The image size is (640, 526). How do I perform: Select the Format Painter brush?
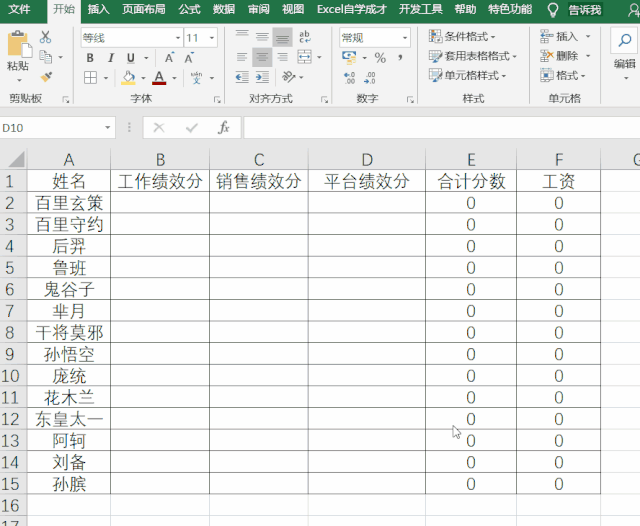click(46, 76)
